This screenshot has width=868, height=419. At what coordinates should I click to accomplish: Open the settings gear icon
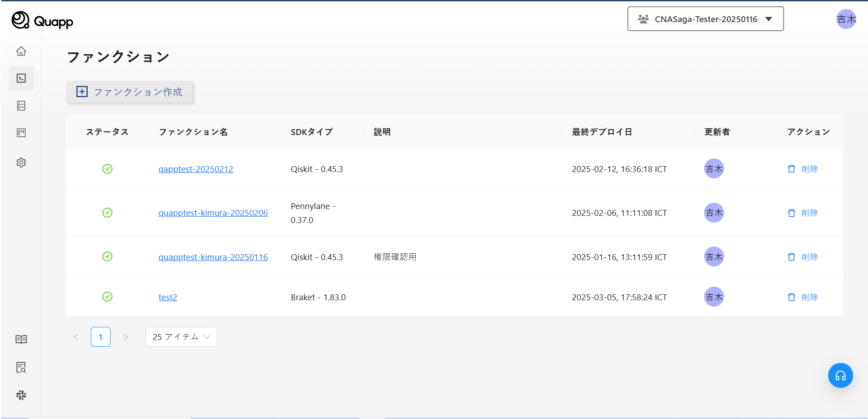tap(21, 163)
